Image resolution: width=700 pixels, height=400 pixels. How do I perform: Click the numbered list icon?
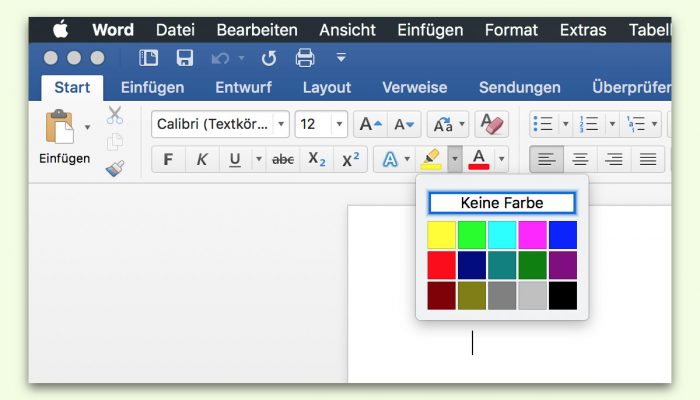(589, 124)
